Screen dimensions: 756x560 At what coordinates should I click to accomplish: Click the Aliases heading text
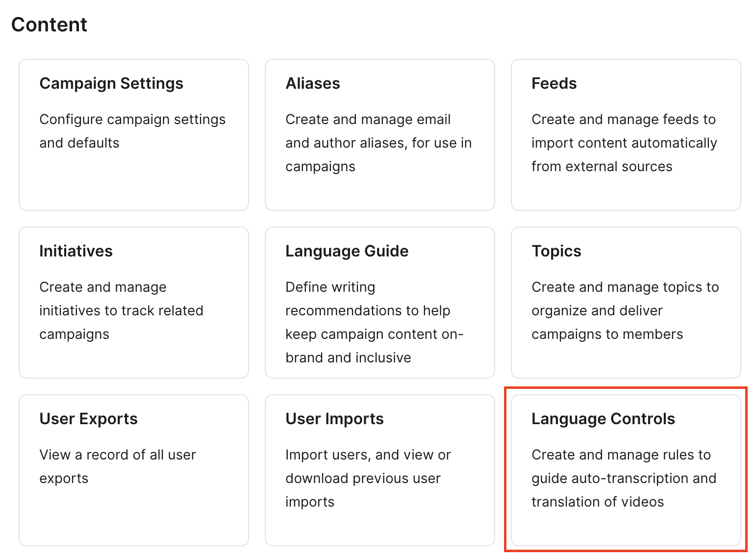point(313,83)
